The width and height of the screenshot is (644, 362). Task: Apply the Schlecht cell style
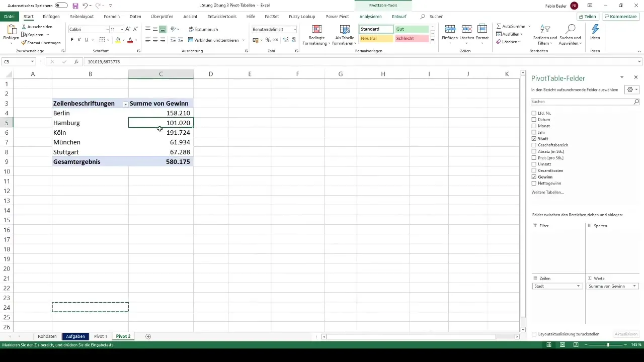[x=412, y=39]
